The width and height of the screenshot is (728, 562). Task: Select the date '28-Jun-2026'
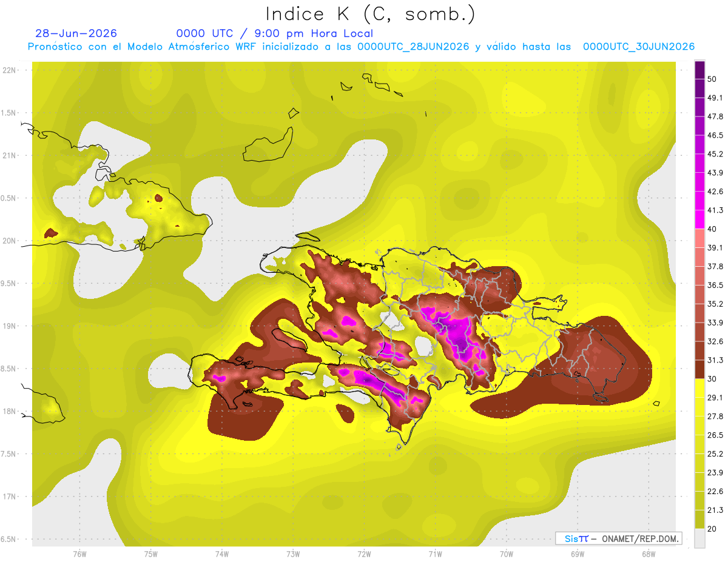coord(76,33)
